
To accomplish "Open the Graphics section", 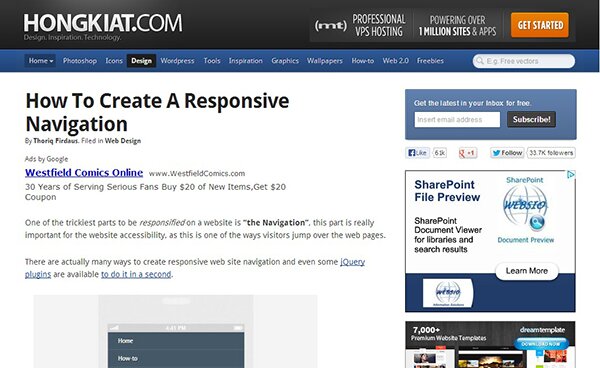I will (285, 61).
